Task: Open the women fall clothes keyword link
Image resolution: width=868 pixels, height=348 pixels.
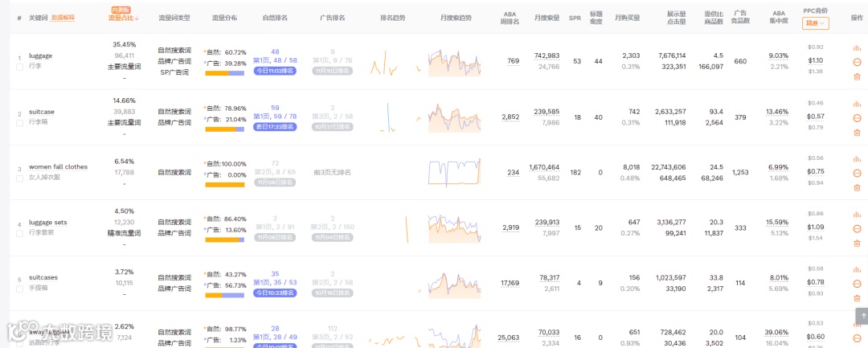Action: [58, 166]
